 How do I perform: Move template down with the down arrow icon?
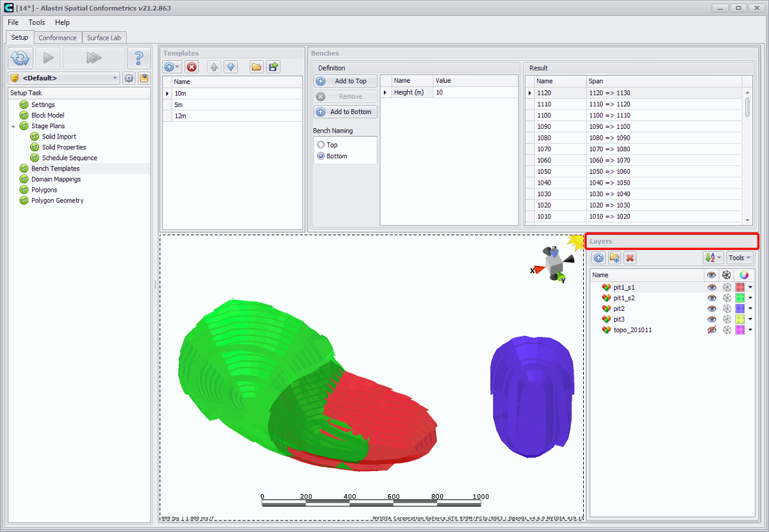pos(231,67)
